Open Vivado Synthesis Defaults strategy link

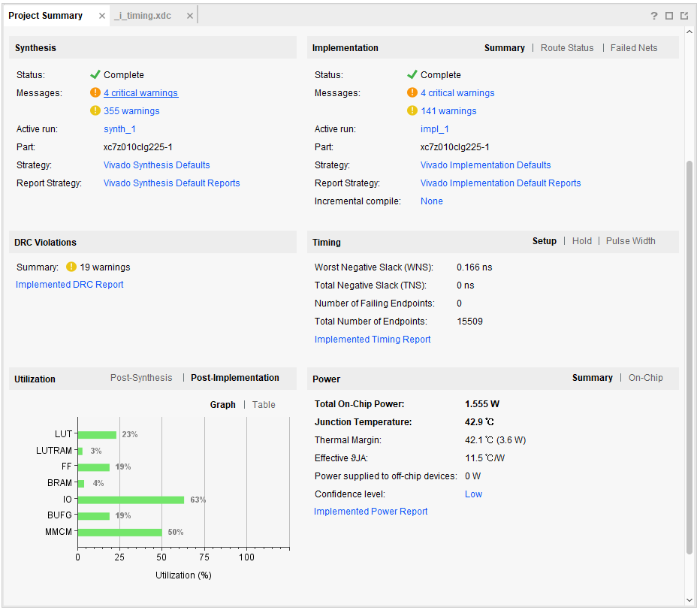coord(157,165)
